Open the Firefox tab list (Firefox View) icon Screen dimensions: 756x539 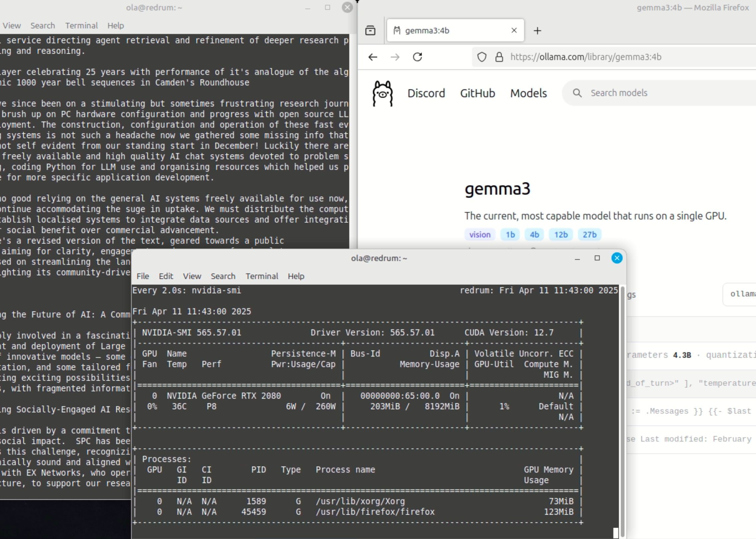pos(370,30)
